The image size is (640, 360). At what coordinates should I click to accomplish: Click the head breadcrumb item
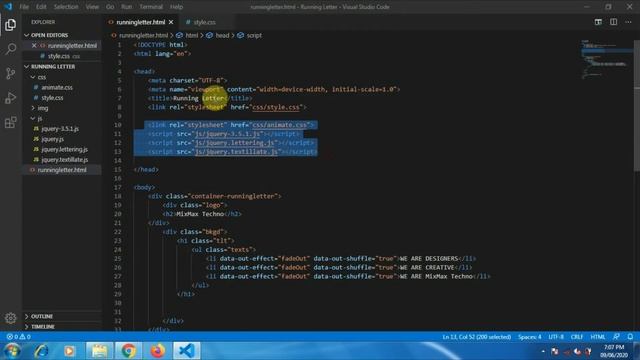pos(222,36)
